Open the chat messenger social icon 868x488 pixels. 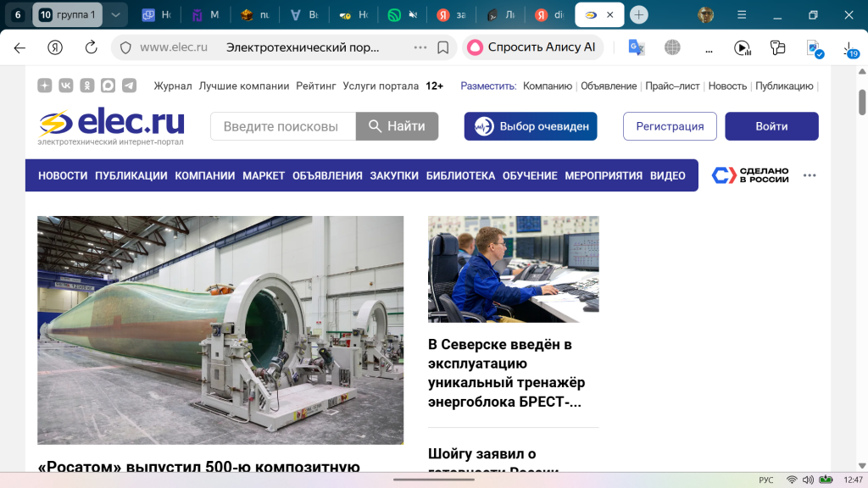click(108, 86)
